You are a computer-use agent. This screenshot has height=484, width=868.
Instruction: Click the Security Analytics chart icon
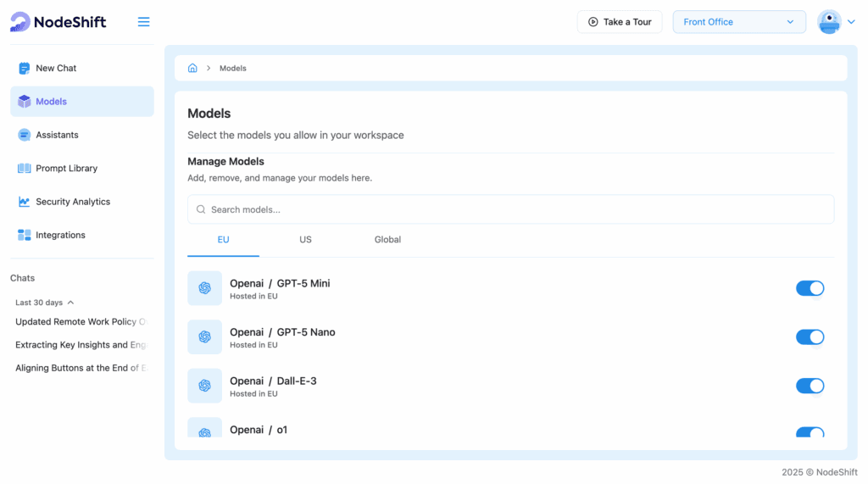point(25,202)
